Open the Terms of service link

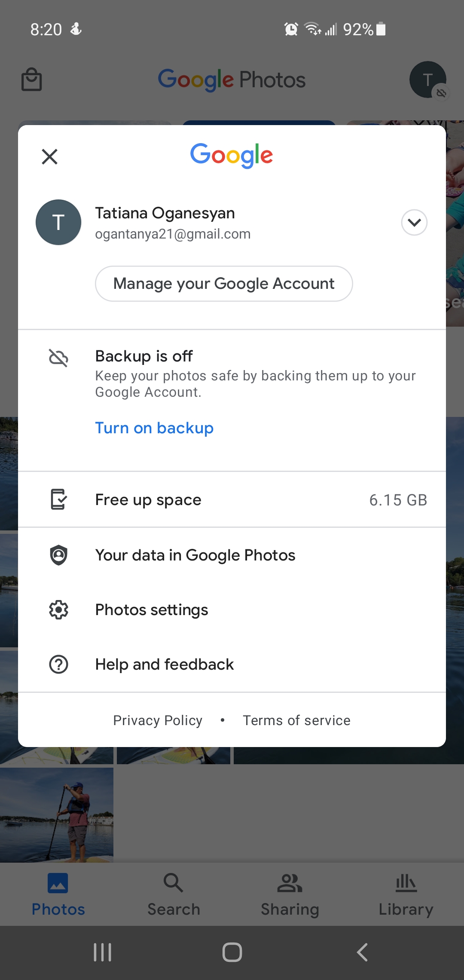click(296, 720)
